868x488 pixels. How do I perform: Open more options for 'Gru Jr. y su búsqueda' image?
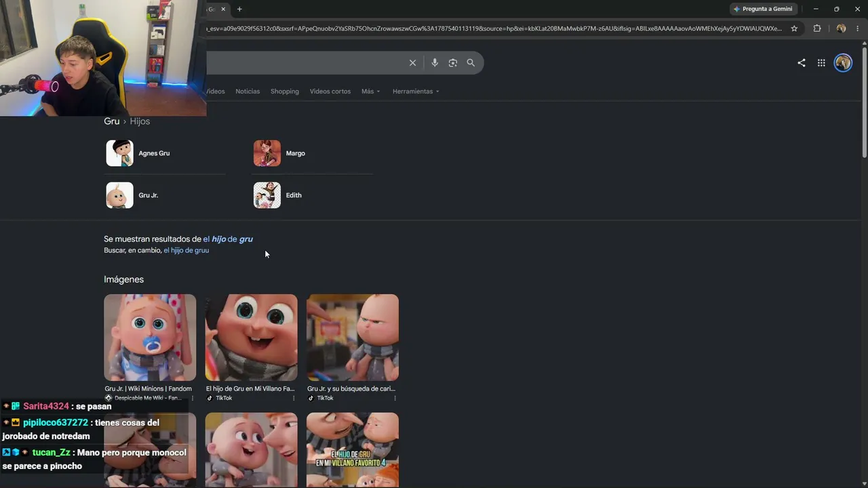click(x=395, y=398)
